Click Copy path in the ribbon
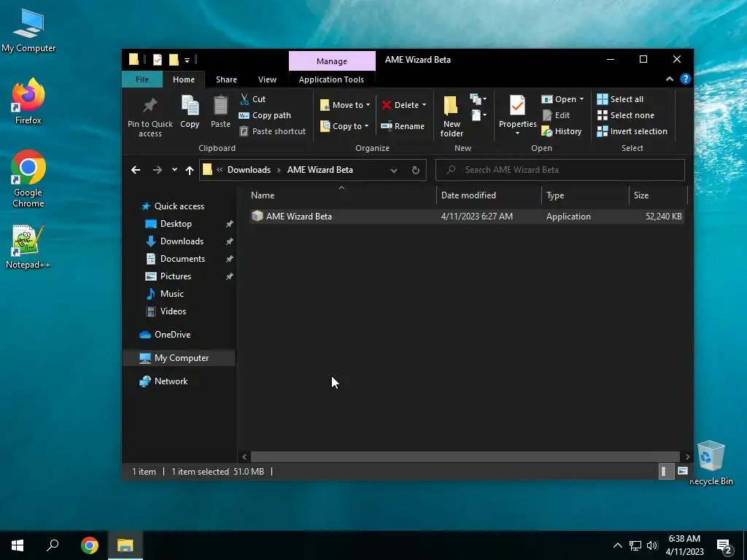 coord(264,115)
